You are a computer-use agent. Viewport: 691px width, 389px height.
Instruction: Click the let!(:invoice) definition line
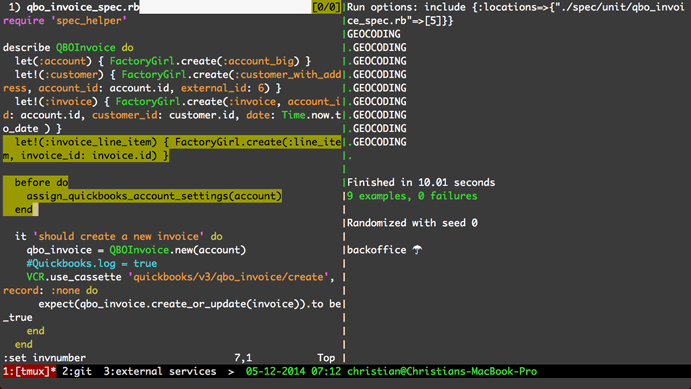click(x=172, y=115)
